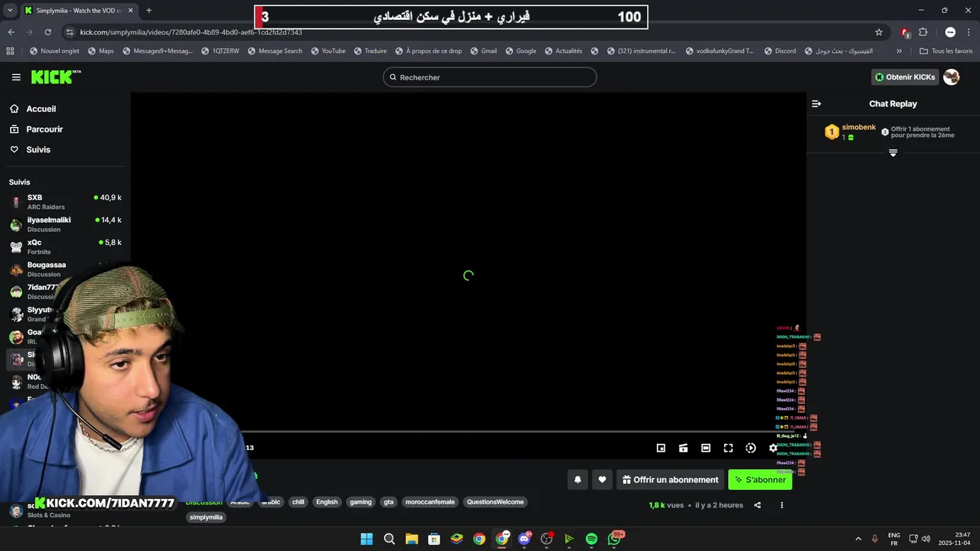
Task: Select the English tag
Action: (327, 502)
